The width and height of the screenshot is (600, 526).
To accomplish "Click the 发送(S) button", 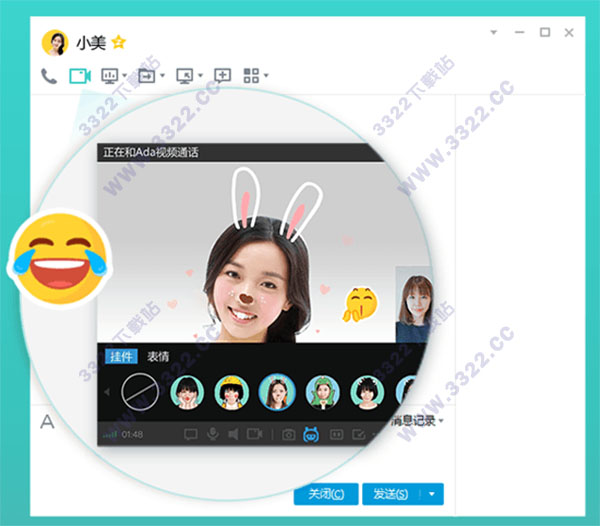I will pos(391,494).
